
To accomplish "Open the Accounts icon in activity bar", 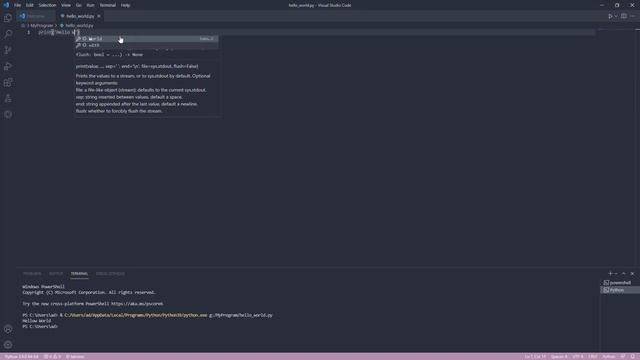I will click(x=8, y=329).
